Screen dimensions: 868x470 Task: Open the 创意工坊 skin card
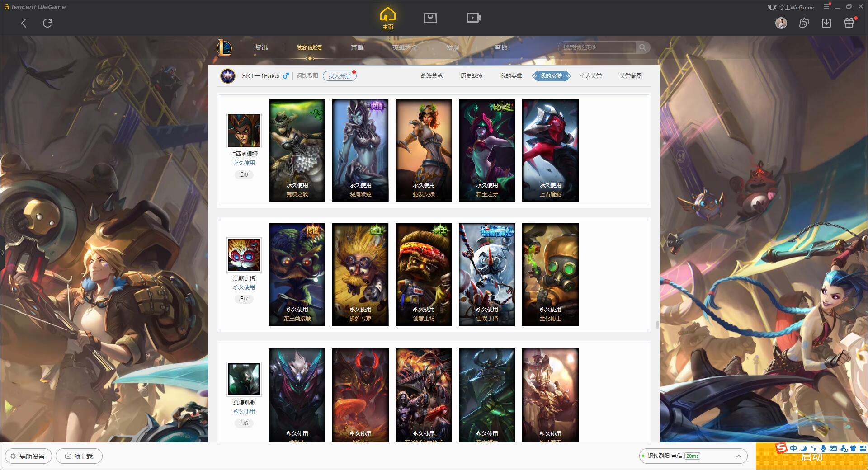(424, 274)
